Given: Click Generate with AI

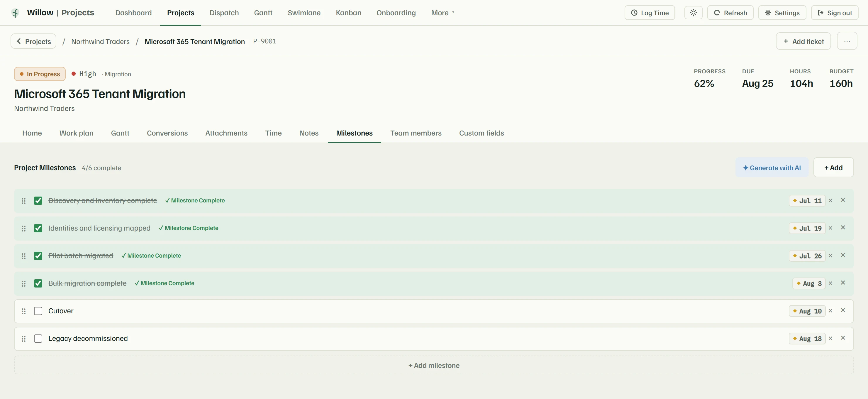Looking at the screenshot, I should coord(772,168).
